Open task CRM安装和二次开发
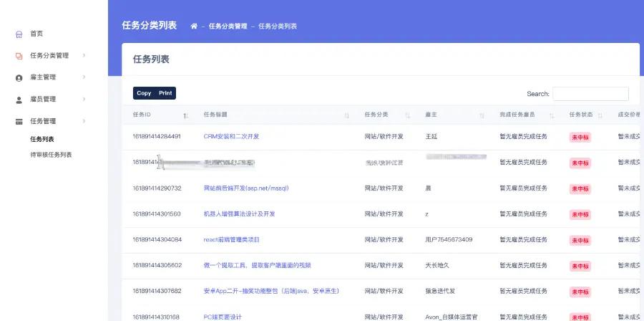Image resolution: width=644 pixels, height=321 pixels. (231, 136)
